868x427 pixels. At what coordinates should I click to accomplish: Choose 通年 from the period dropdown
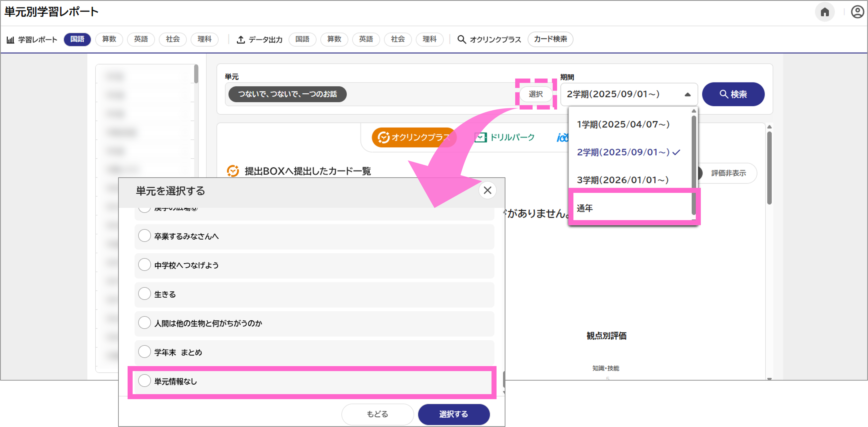585,208
